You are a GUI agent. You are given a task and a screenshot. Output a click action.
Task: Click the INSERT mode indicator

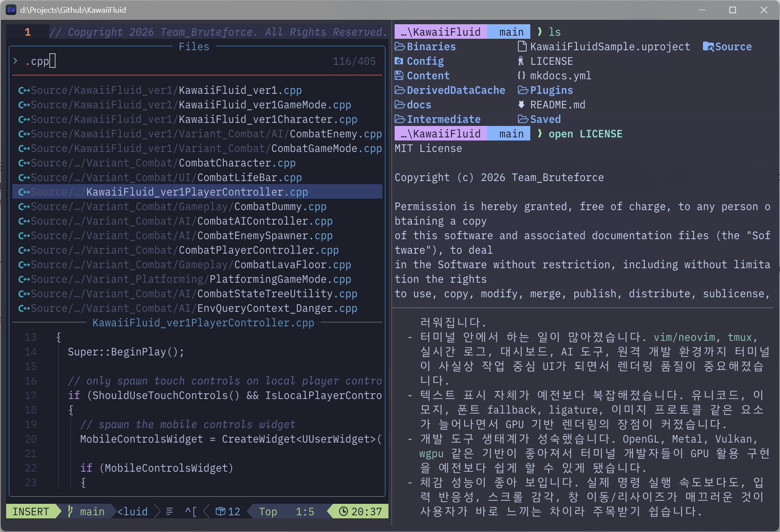coord(30,511)
